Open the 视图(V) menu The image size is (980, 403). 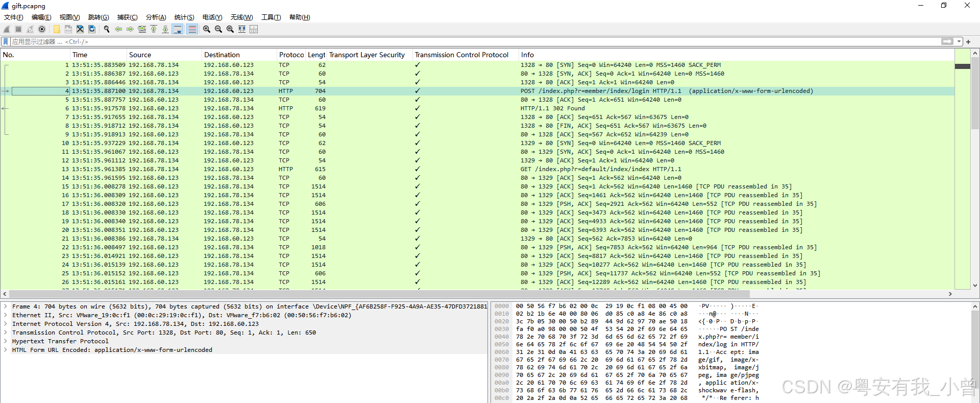(69, 17)
